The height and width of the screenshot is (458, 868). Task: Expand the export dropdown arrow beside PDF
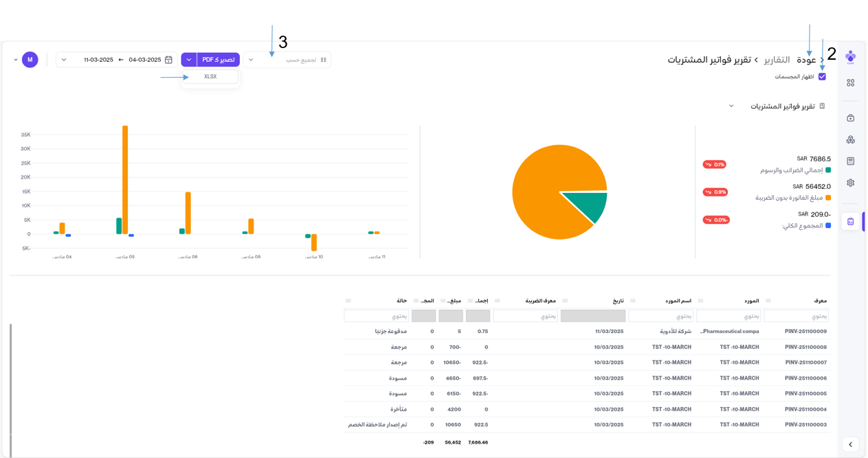pos(189,60)
